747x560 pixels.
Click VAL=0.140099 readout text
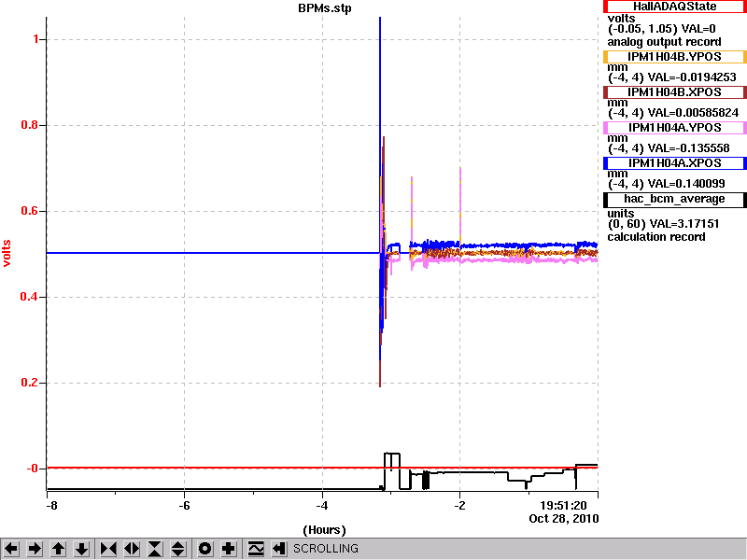click(x=686, y=184)
